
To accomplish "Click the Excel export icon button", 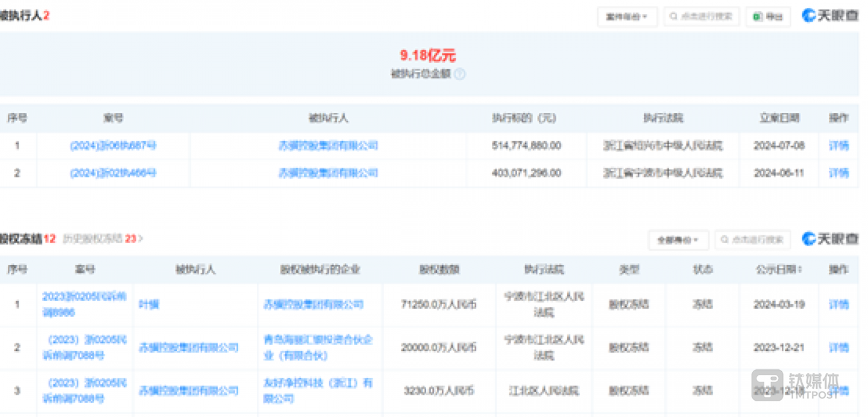I will (x=768, y=16).
